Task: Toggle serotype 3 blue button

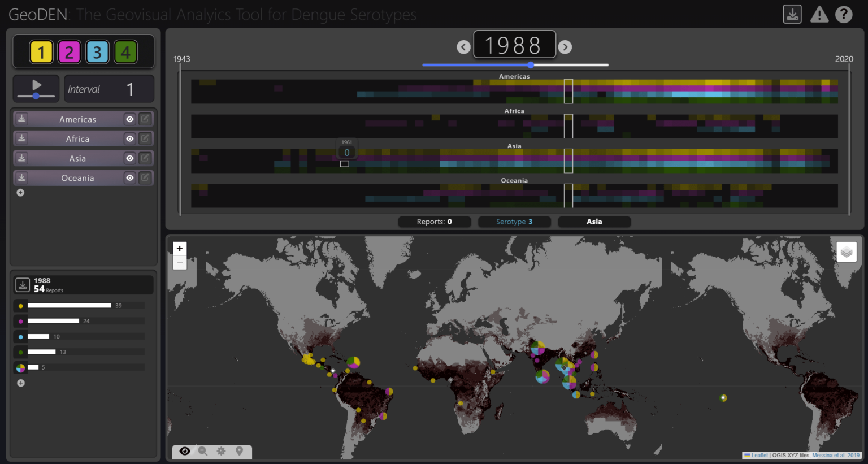Action: [x=97, y=53]
